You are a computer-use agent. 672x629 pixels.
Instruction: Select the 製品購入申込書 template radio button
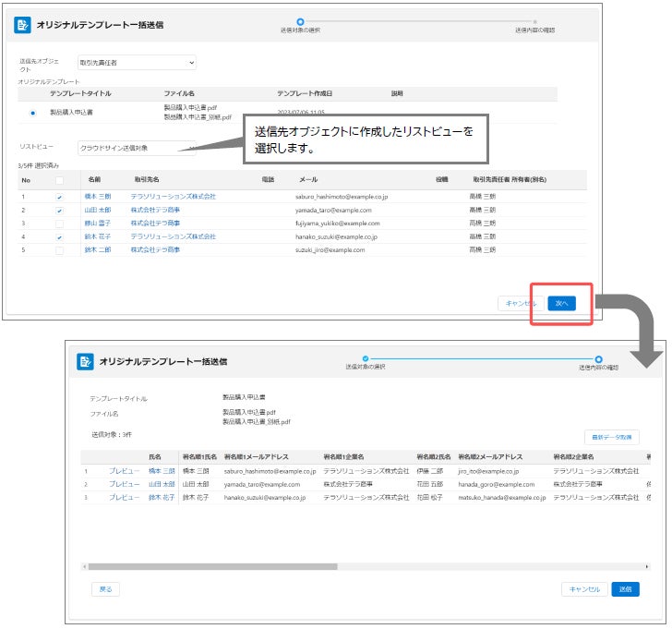32,113
